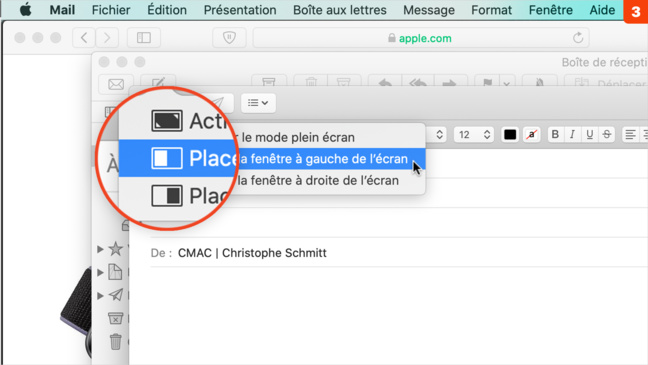Image resolution: width=648 pixels, height=365 pixels.
Task: Open the header fields list dropdown
Action: pos(258,103)
